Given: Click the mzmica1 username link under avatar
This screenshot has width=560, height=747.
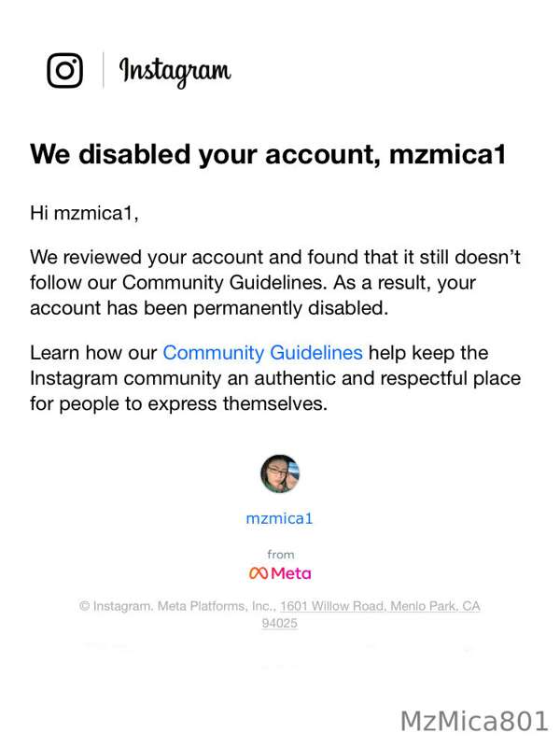Looking at the screenshot, I should (279, 518).
